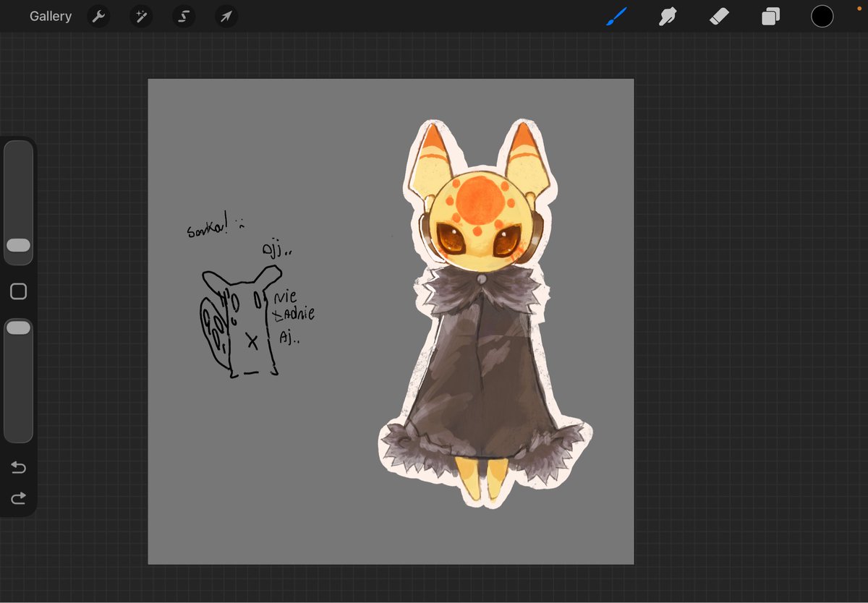Click the brush opacity slider handle
Image resolution: width=868 pixels, height=603 pixels.
point(18,328)
